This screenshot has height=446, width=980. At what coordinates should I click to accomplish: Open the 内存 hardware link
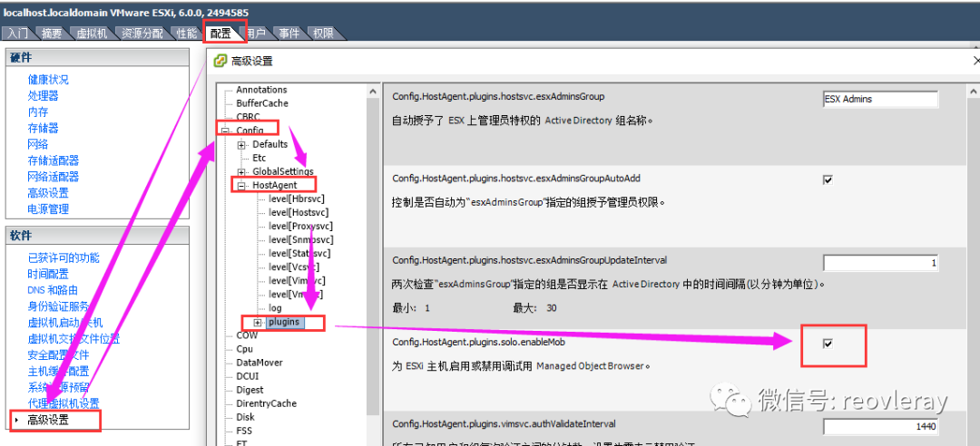tap(37, 111)
